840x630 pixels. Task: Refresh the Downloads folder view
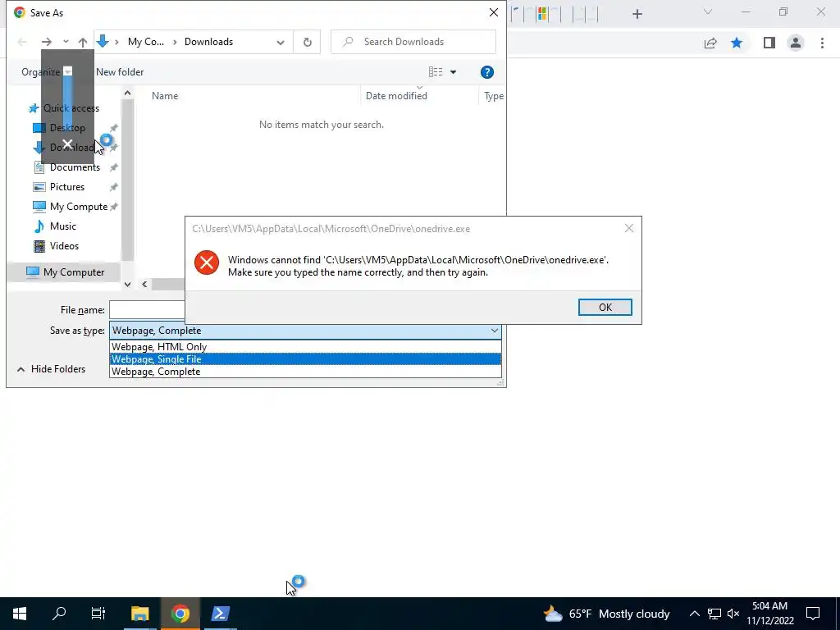pyautogui.click(x=307, y=42)
